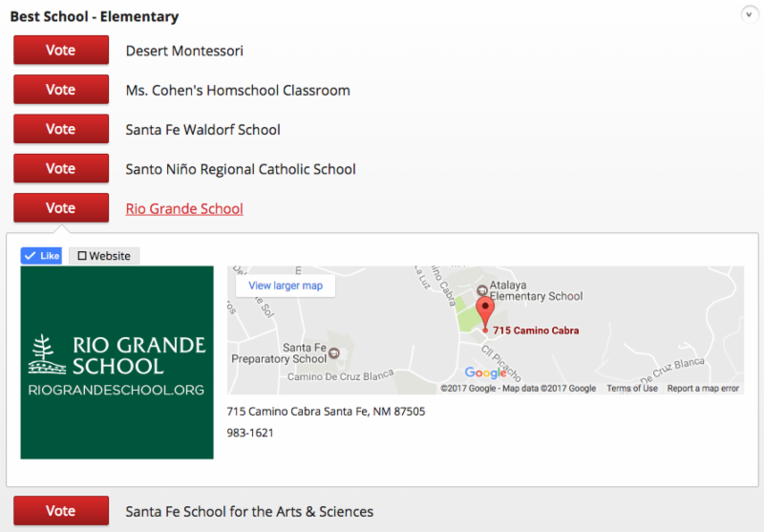This screenshot has height=532, width=764.
Task: Vote for Santo Niño Regional Catholic School
Action: tap(61, 168)
